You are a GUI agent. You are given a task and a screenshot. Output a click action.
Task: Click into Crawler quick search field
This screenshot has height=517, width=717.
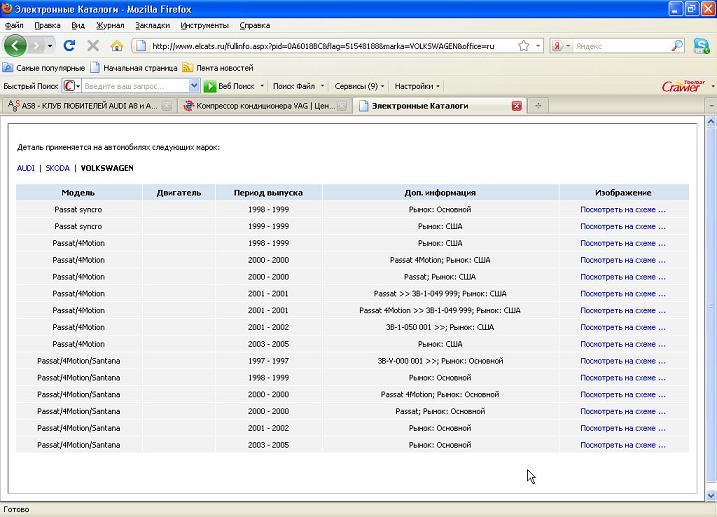pyautogui.click(x=135, y=86)
